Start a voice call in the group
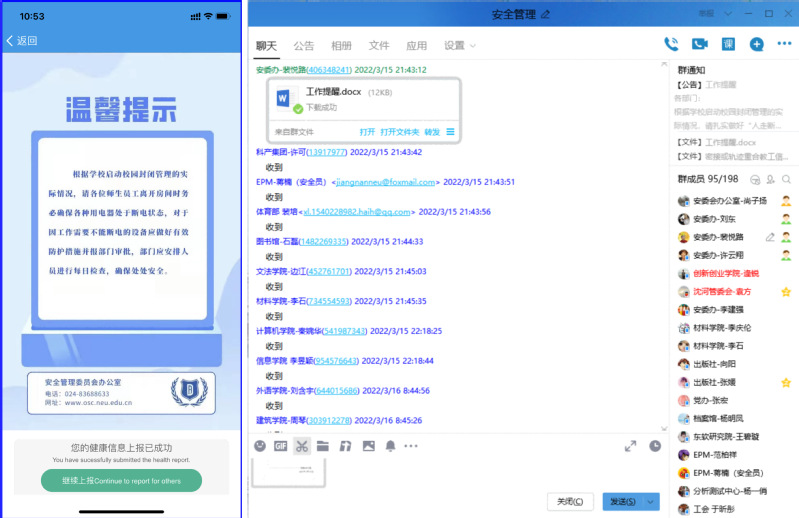This screenshot has height=518, width=799. pos(671,44)
